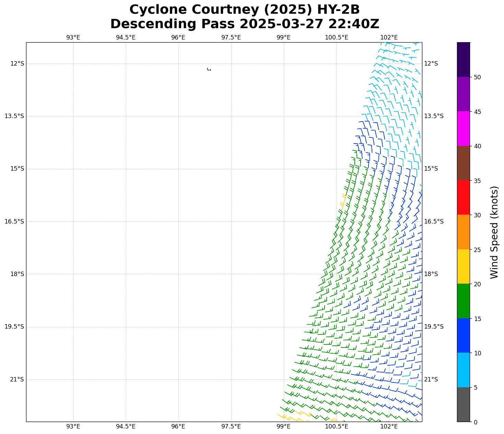Click the top-axis "93°E" longitude label

(x=73, y=37)
